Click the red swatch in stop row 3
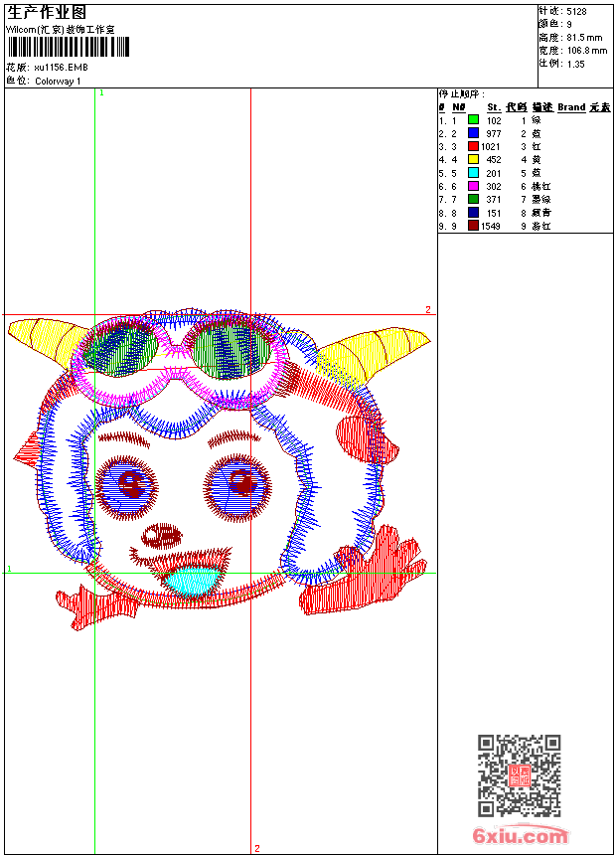The width and height of the screenshot is (616, 855). coord(473,146)
